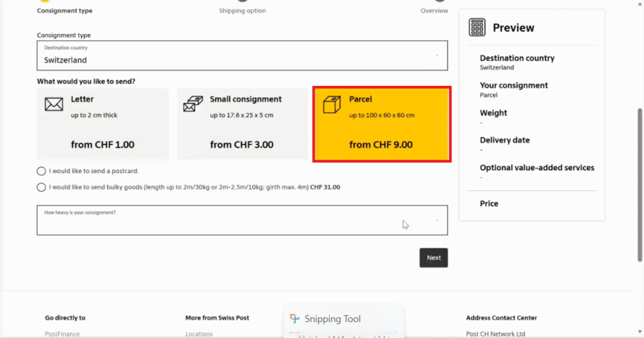Viewport: 644px width, 338px height.
Task: Click the scrollbar down arrow
Action: coord(640,334)
